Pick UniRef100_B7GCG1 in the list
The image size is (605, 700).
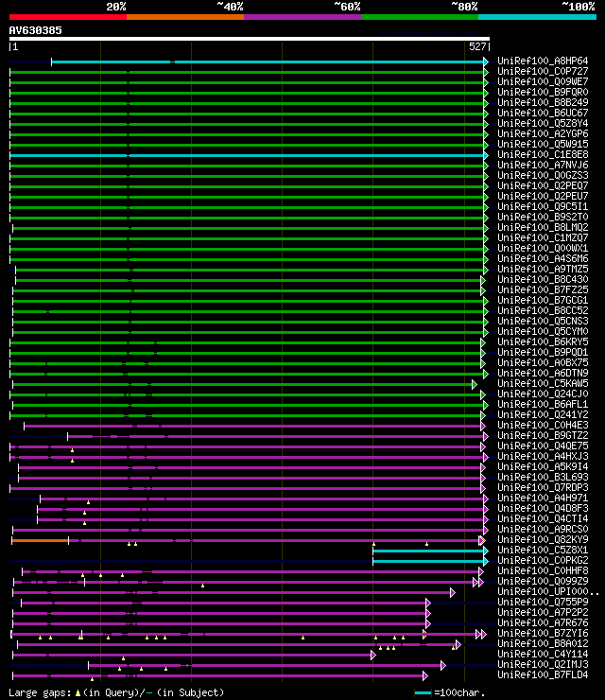543,301
